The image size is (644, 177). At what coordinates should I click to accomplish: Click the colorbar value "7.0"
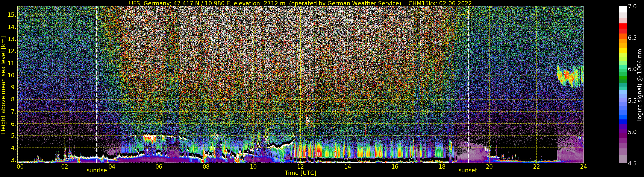(632, 6)
